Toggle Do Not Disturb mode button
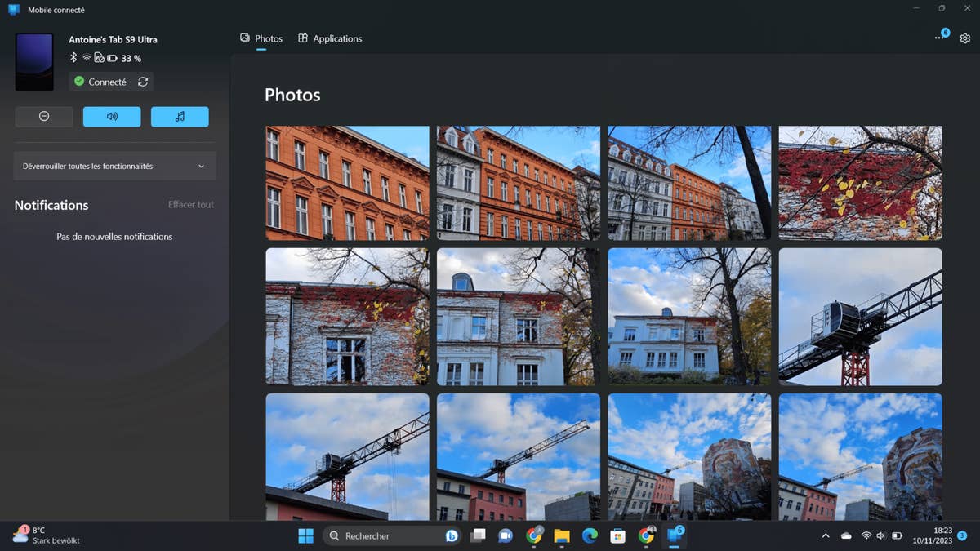The height and width of the screenshot is (551, 980). coord(44,117)
